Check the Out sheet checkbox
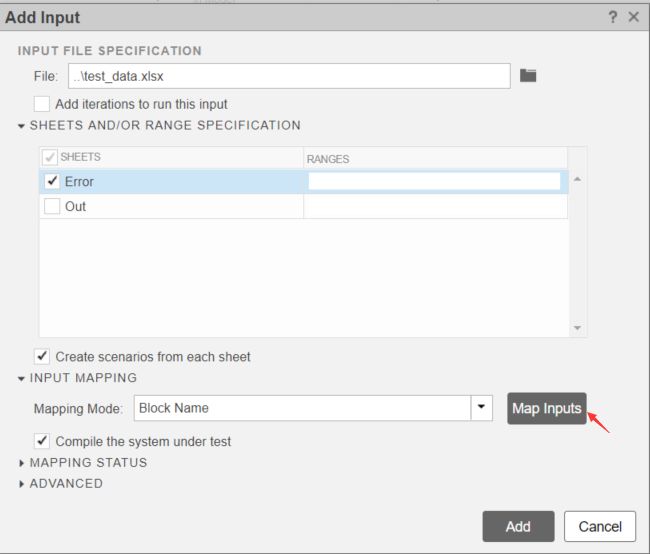 [52, 206]
